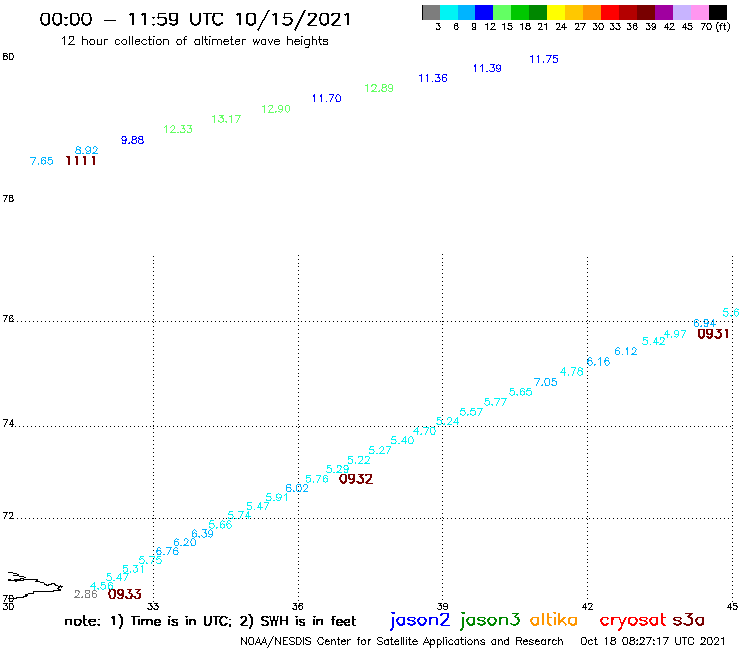This screenshot has width=740, height=650.
Task: Click the 4.56 value
Action: [101, 586]
